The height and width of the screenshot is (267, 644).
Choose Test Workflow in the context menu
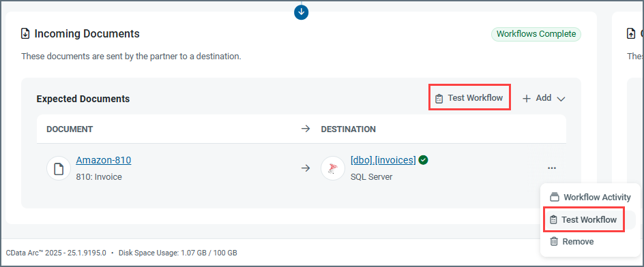point(585,219)
